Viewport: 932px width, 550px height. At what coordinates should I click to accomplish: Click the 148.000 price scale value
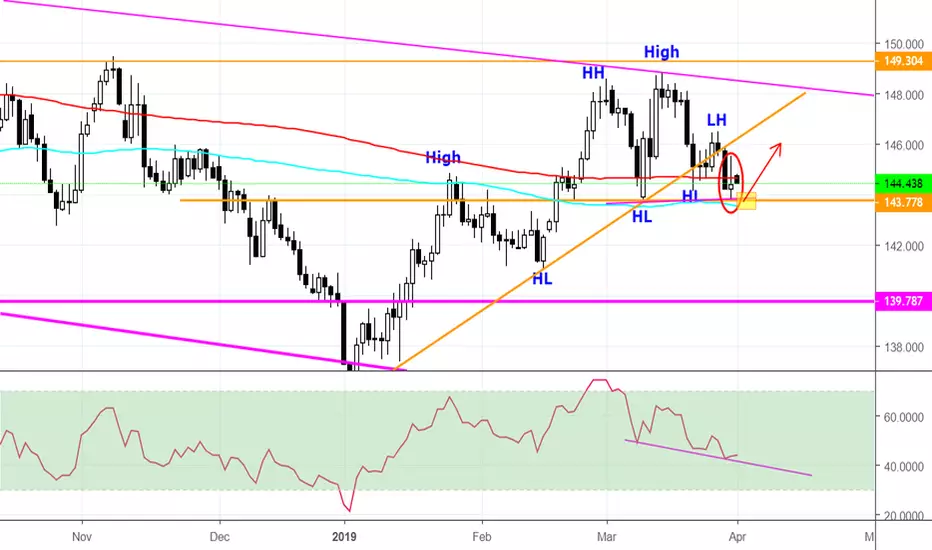pyautogui.click(x=904, y=95)
